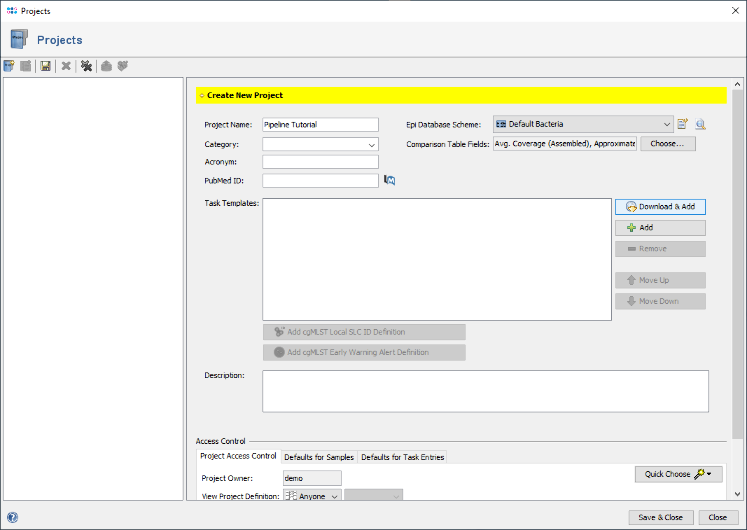Click the Choose... button for comparison fields

click(x=667, y=144)
